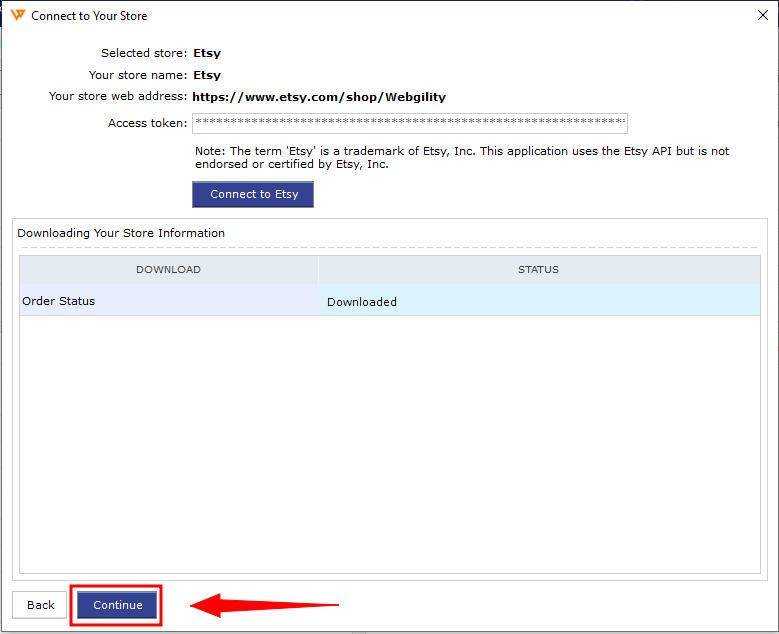Sort by the DOWNLOAD column header
This screenshot has width=779, height=634.
(168, 269)
